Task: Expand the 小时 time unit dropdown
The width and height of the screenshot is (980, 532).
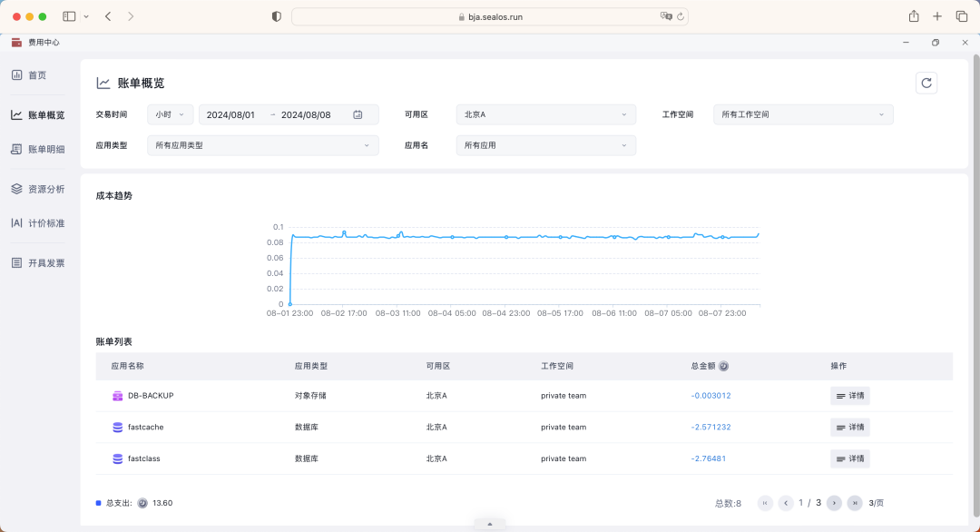Action: [x=170, y=114]
